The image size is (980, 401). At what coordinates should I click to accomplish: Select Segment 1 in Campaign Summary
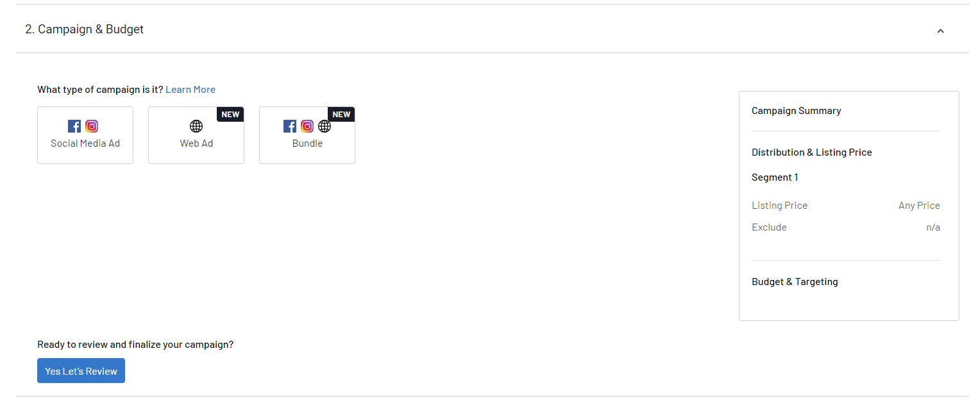pos(775,177)
